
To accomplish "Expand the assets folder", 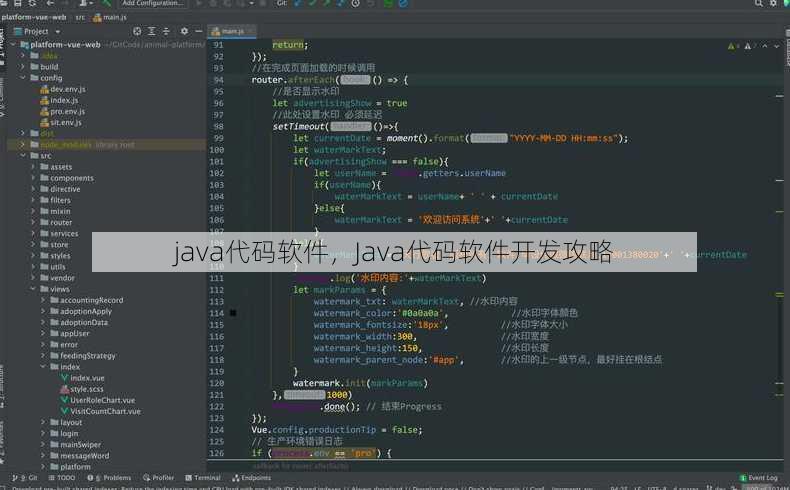I will (x=33, y=166).
